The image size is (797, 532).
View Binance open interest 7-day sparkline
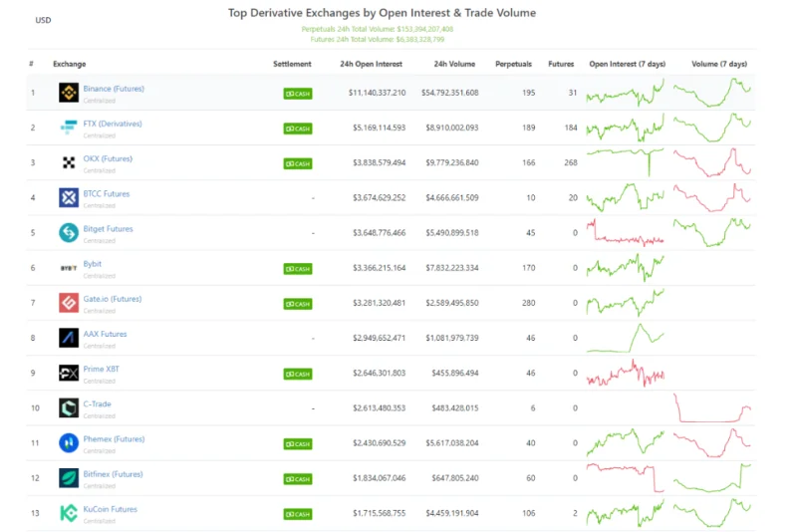[x=626, y=93]
